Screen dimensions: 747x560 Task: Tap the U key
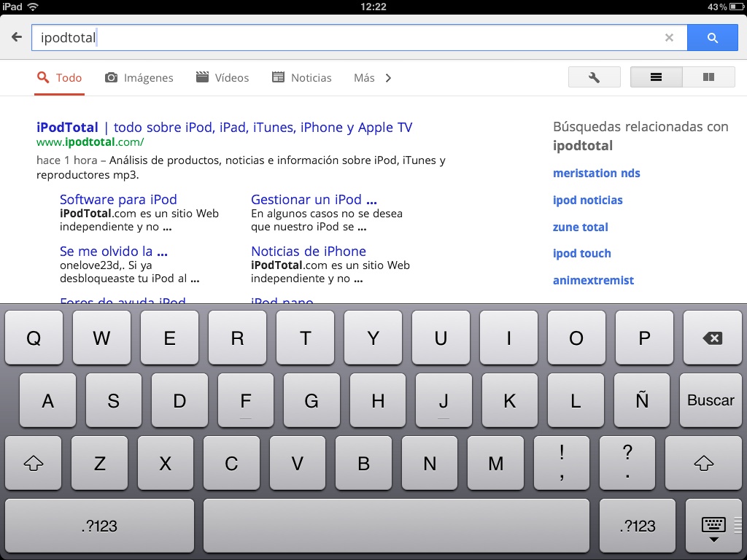tap(441, 338)
